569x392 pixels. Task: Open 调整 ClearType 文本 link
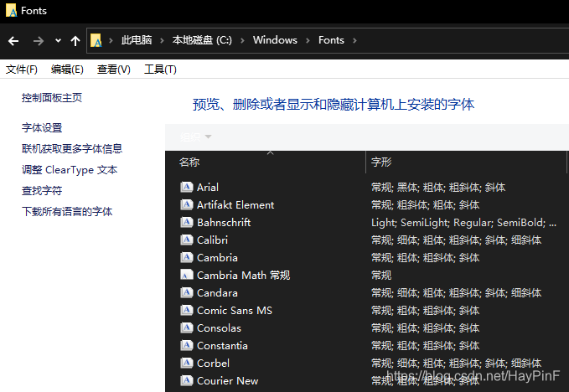coord(70,170)
